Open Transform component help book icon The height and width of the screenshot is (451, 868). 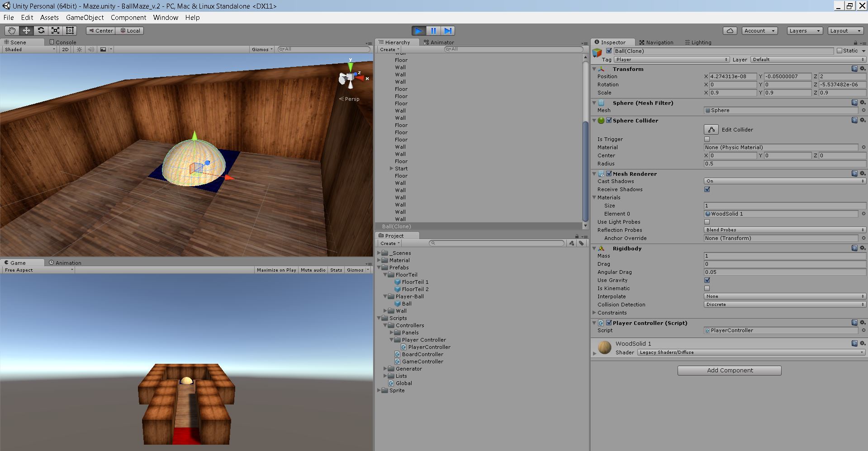pos(854,69)
